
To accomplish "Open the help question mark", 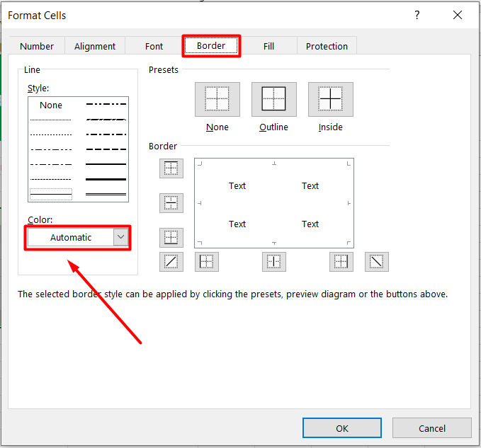I will tap(417, 15).
